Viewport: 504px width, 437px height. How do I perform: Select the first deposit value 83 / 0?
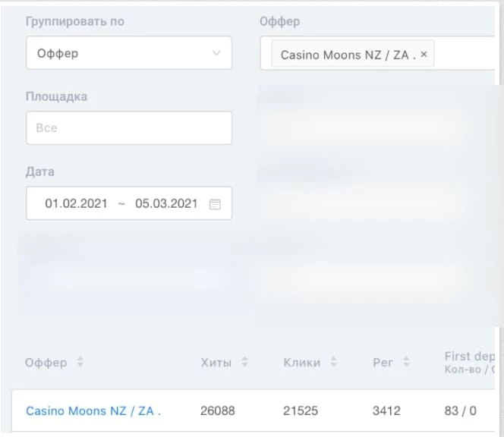click(x=460, y=411)
